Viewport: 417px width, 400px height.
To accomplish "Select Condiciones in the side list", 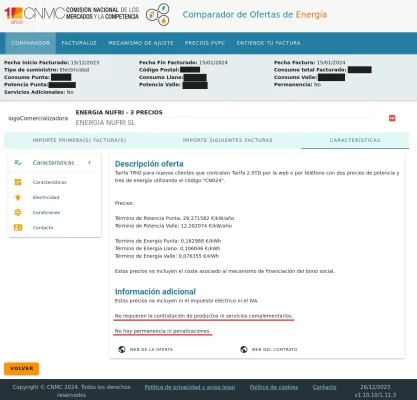I will 46,212.
